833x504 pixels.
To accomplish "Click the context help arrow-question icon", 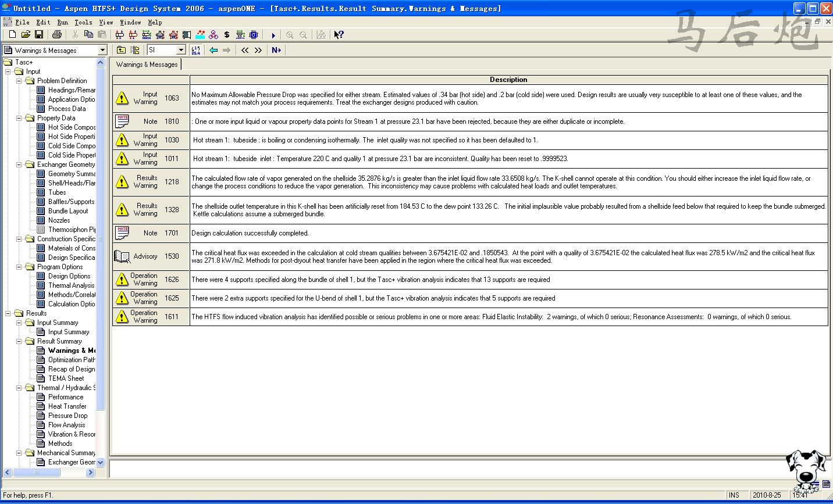I will point(339,35).
